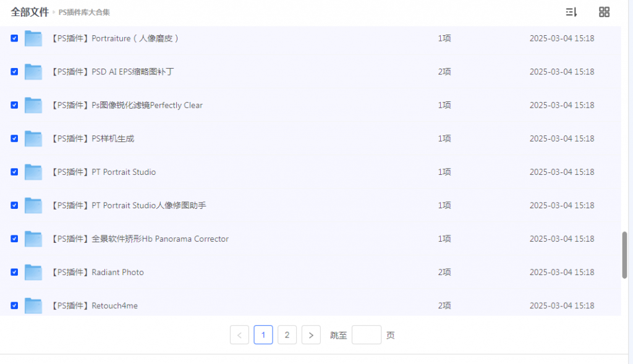This screenshot has width=633, height=364.
Task: Open 【PS插件】Portraiture（人像磨皮）folder name
Action: pyautogui.click(x=115, y=38)
